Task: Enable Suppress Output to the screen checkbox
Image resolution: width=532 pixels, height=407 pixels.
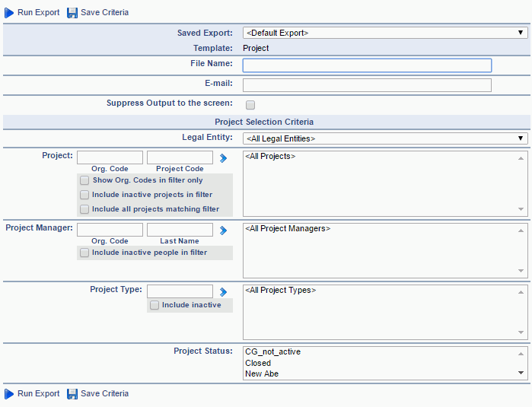Action: click(250, 105)
